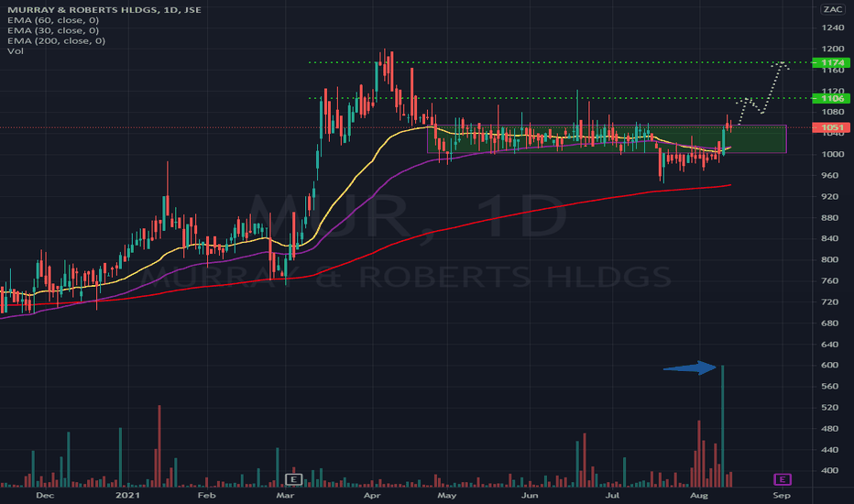Click the green 1174 price level tag

point(831,62)
